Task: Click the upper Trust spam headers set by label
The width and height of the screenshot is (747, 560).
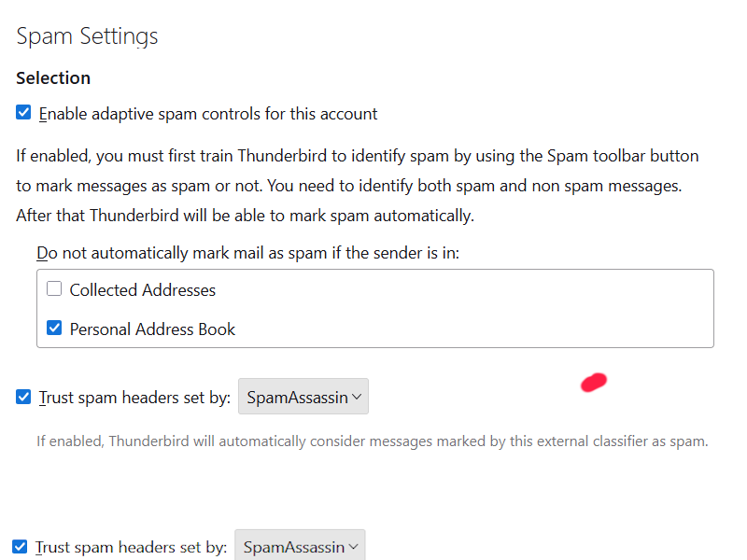Action: [x=134, y=398]
